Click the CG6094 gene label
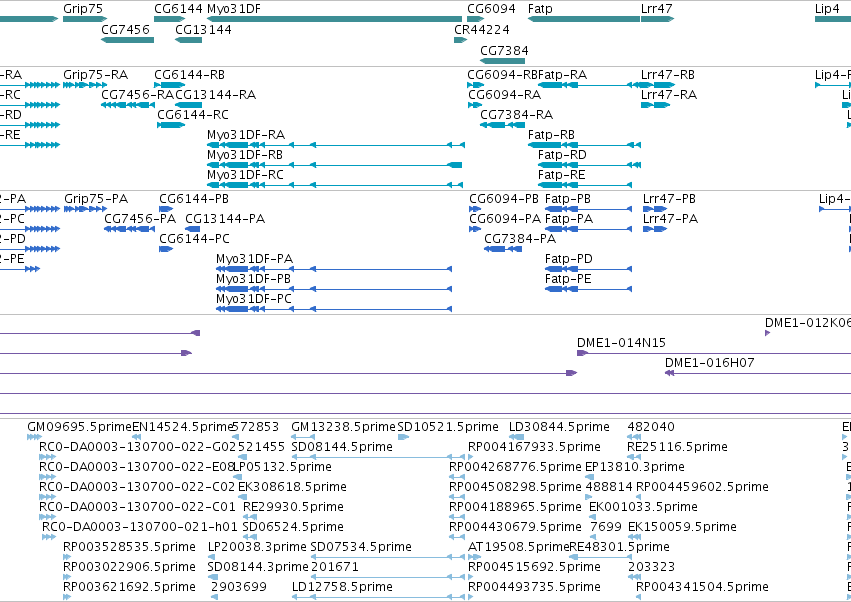The width and height of the screenshot is (851, 602). [491, 9]
